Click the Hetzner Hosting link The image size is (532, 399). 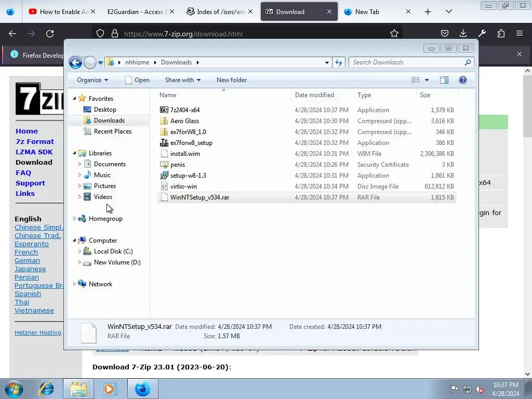pyautogui.click(x=37, y=332)
